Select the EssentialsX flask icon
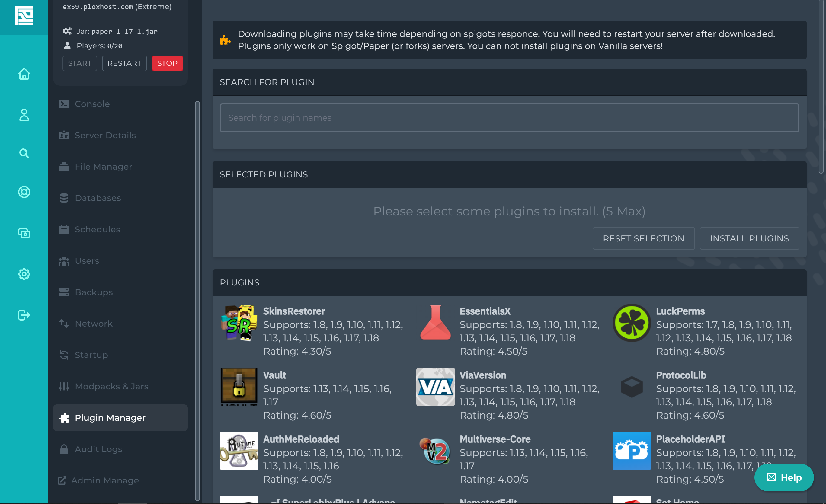The height and width of the screenshot is (504, 826). (435, 323)
